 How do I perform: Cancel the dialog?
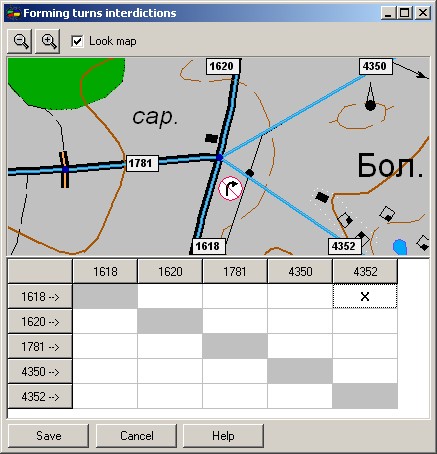click(136, 436)
